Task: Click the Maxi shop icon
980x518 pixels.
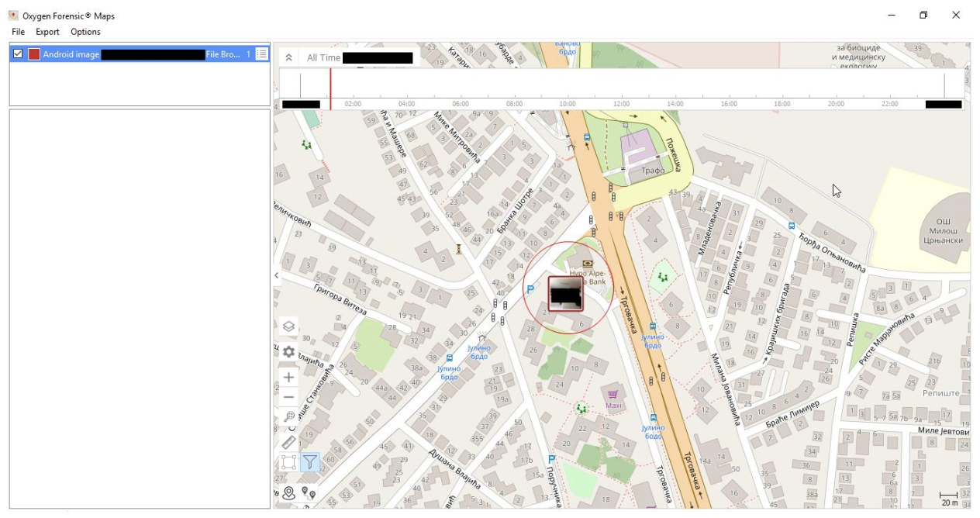Action: [x=613, y=395]
